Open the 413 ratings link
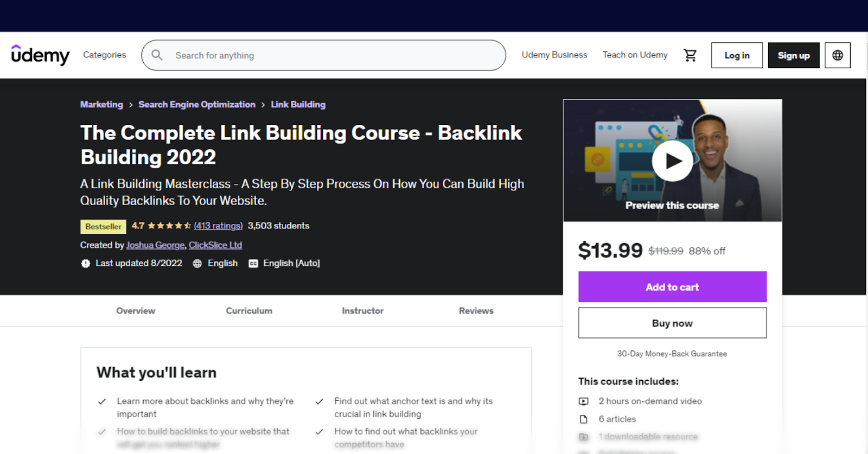The image size is (868, 454). [218, 226]
